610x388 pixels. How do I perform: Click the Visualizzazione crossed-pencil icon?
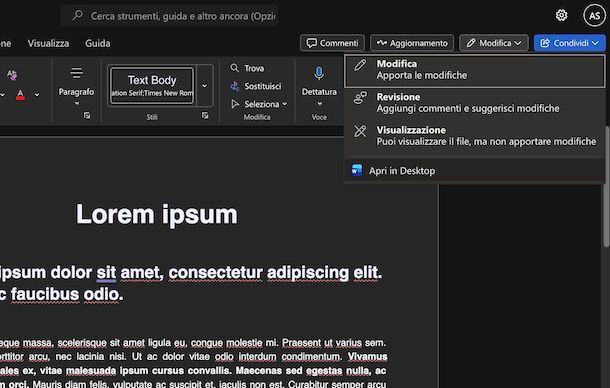pos(360,131)
